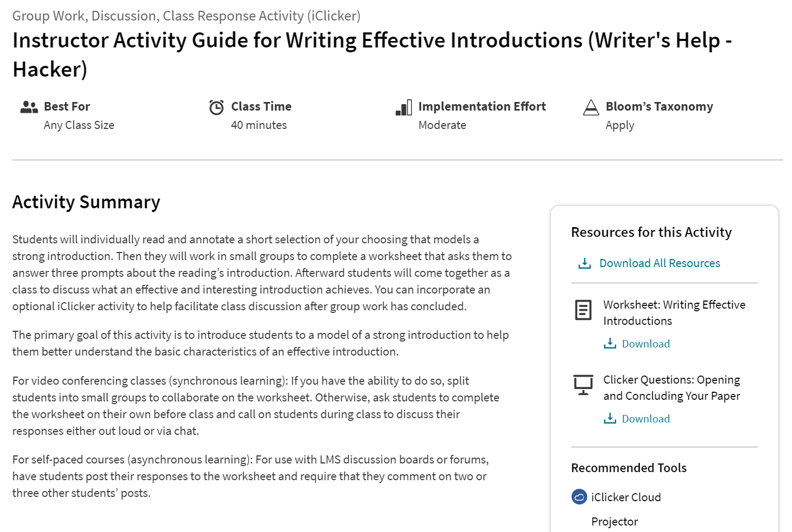Viewport: 792px width, 532px height.
Task: Click the page title mentioning Writer's Help
Action: pyautogui.click(x=373, y=40)
